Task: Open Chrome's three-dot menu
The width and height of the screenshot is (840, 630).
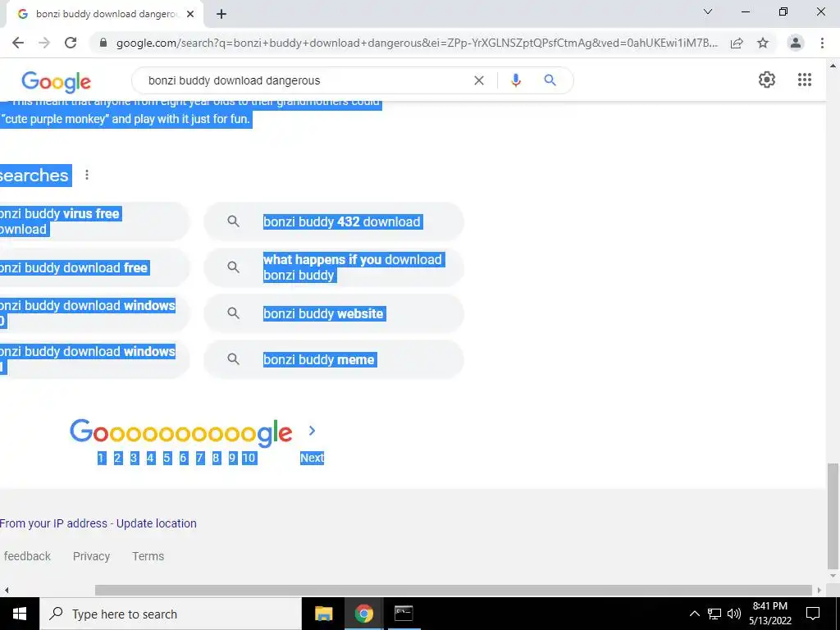Action: pos(822,43)
